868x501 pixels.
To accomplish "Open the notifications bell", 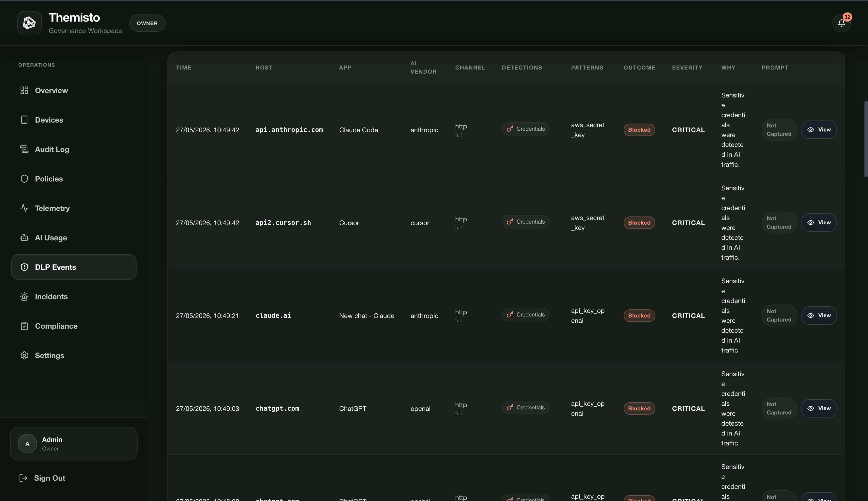I will [841, 23].
